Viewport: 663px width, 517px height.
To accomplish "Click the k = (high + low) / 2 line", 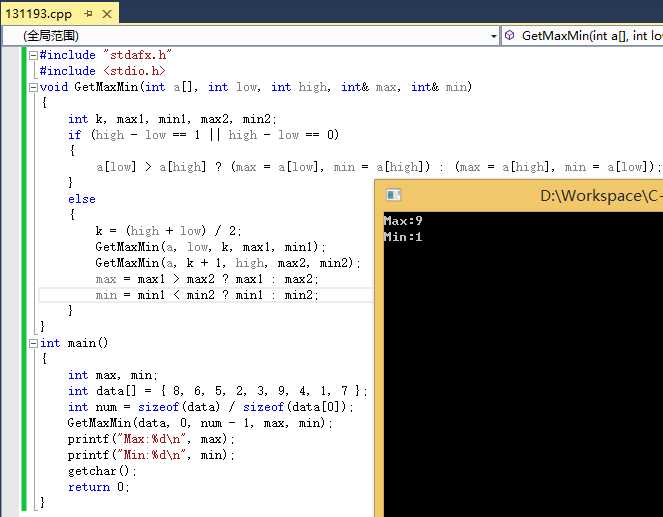I will coord(168,231).
